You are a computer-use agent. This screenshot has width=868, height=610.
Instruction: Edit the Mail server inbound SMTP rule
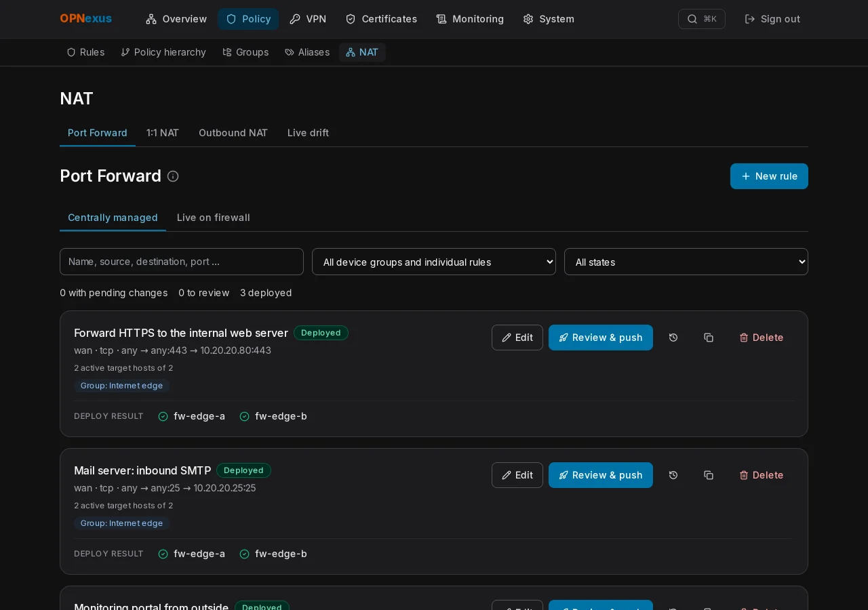[517, 475]
